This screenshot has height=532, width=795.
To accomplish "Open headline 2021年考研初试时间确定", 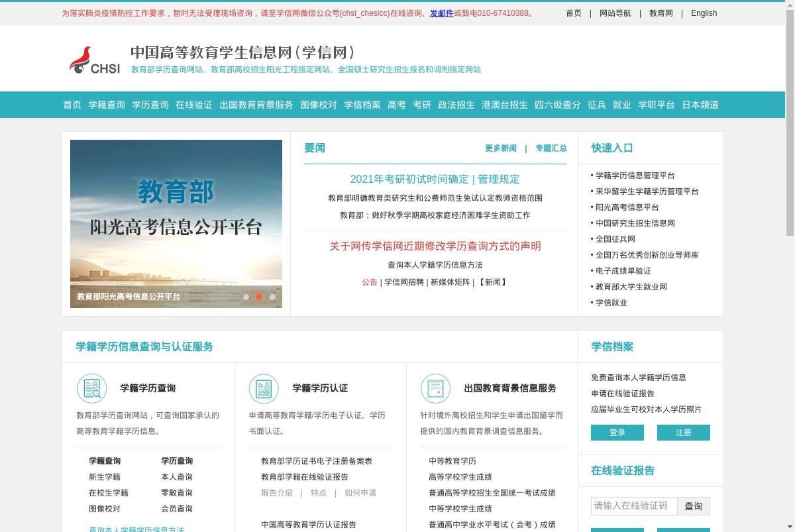I will (409, 179).
